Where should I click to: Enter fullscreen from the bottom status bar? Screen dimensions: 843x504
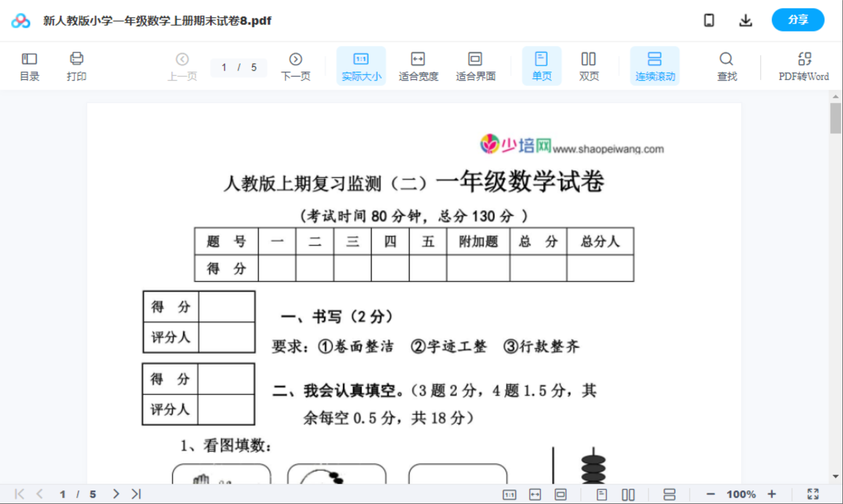(x=813, y=494)
